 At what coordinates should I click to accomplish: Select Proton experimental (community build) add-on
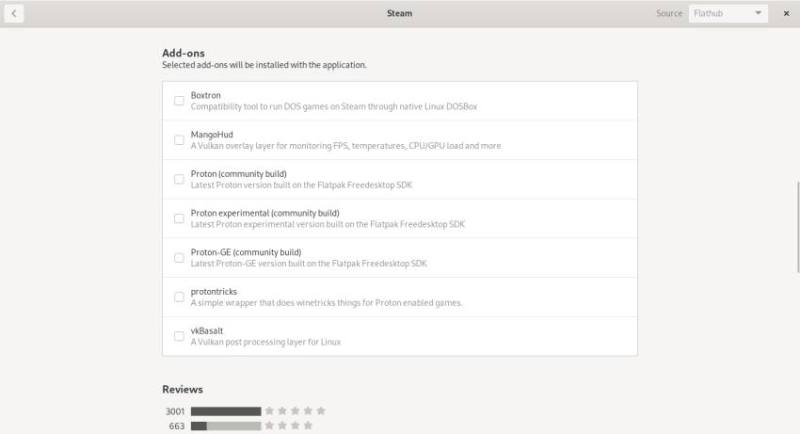[x=179, y=218]
